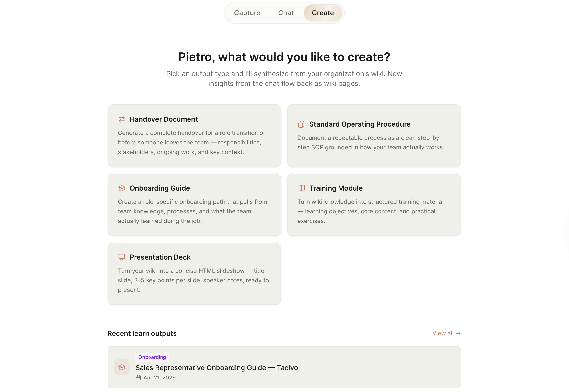Select the Create tab
Screen dimensions: 569x392
pyautogui.click(x=323, y=13)
